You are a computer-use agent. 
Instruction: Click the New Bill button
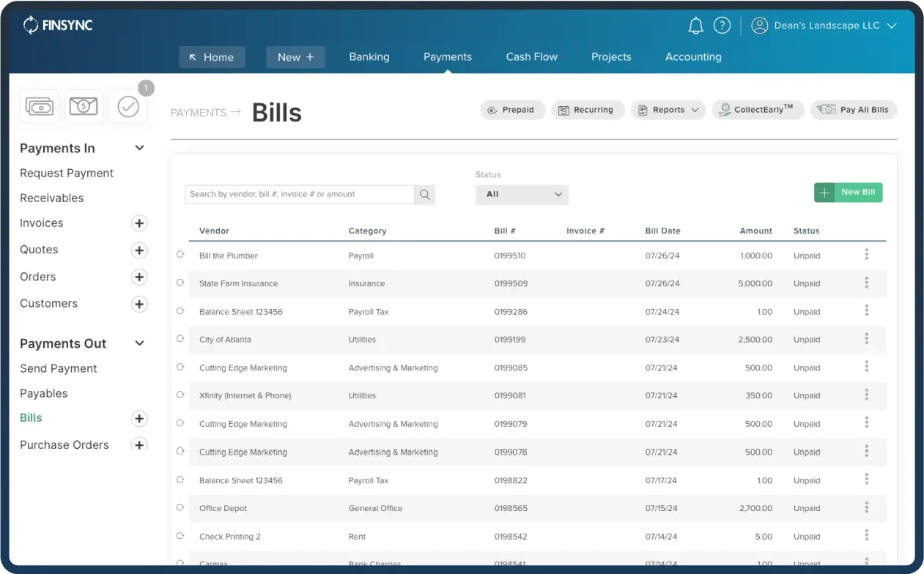[848, 192]
